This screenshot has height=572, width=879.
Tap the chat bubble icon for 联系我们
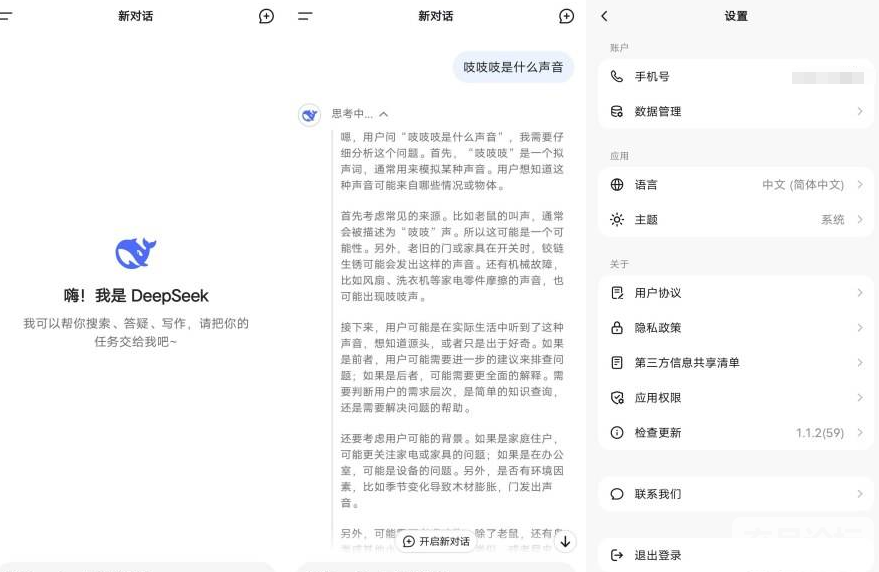pyautogui.click(x=617, y=494)
